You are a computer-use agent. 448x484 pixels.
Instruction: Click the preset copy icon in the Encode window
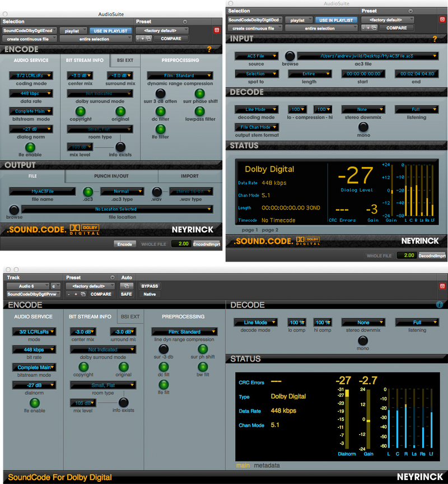tap(149, 39)
